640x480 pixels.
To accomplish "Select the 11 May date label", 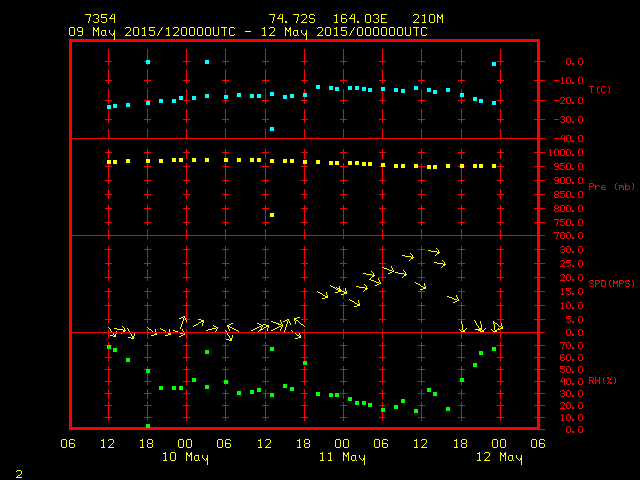I will [x=342, y=457].
